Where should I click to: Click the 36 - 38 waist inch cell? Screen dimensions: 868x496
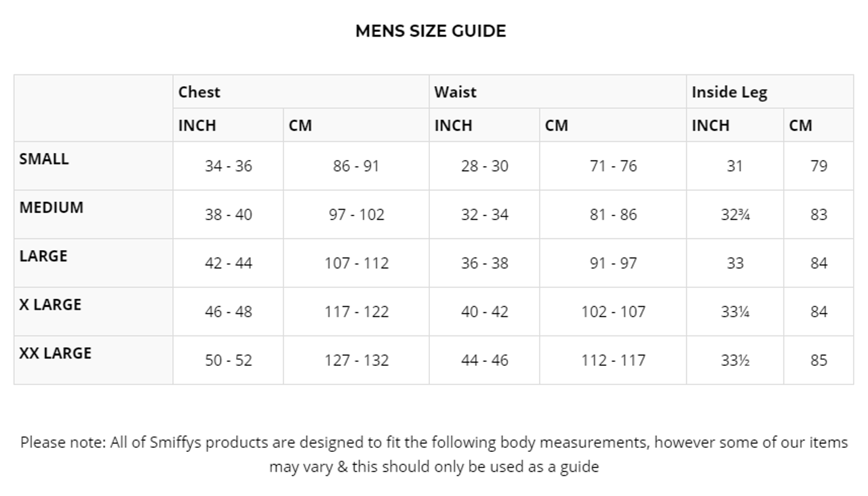484,263
